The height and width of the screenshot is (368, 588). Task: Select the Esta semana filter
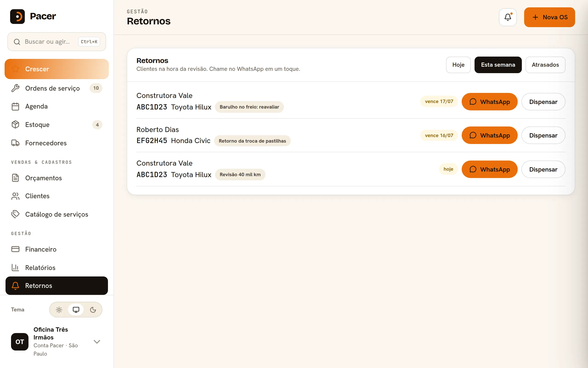pyautogui.click(x=498, y=65)
